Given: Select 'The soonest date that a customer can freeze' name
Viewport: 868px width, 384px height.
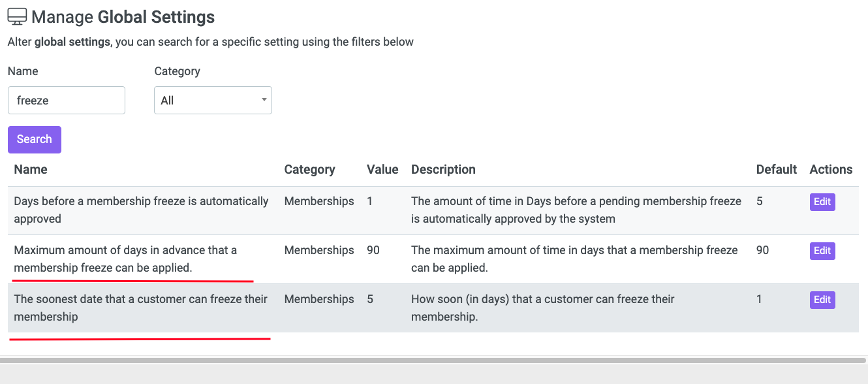Looking at the screenshot, I should 141,308.
